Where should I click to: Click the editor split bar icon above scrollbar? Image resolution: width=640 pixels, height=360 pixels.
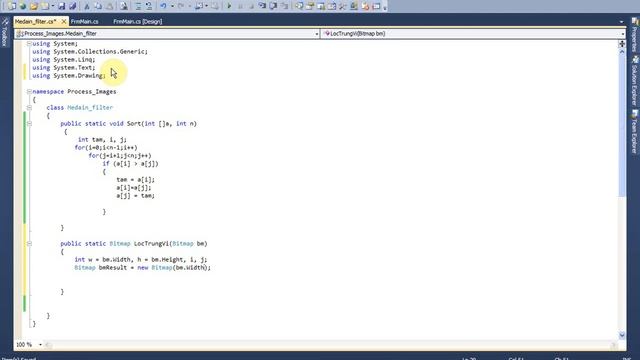coord(622,44)
